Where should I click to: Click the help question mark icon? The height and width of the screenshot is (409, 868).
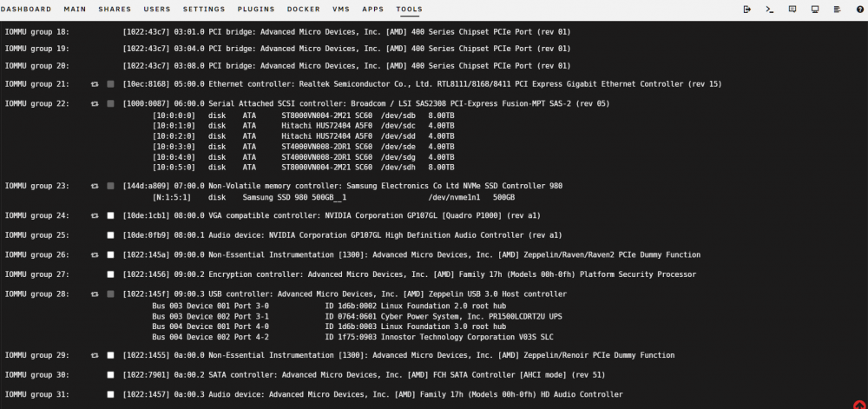859,10
